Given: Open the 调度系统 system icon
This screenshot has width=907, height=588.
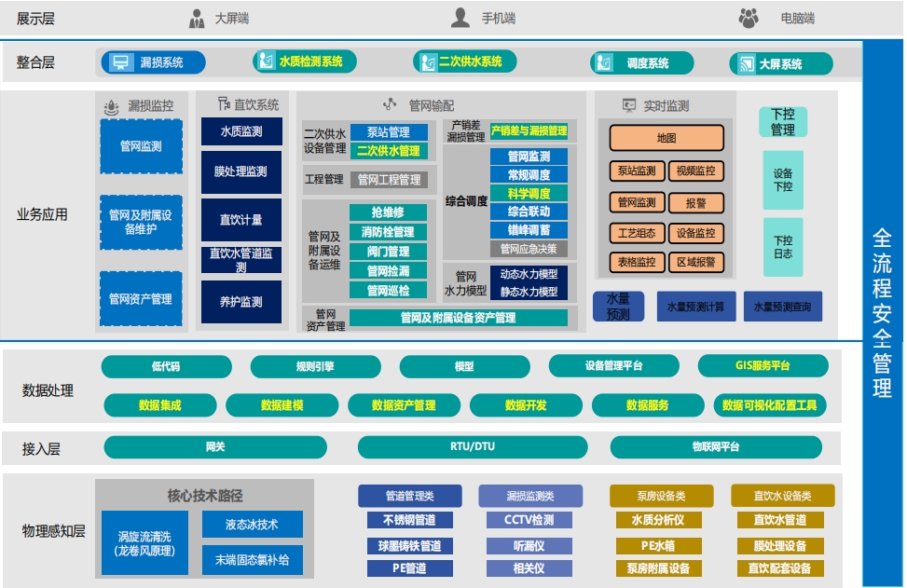Looking at the screenshot, I should [602, 62].
